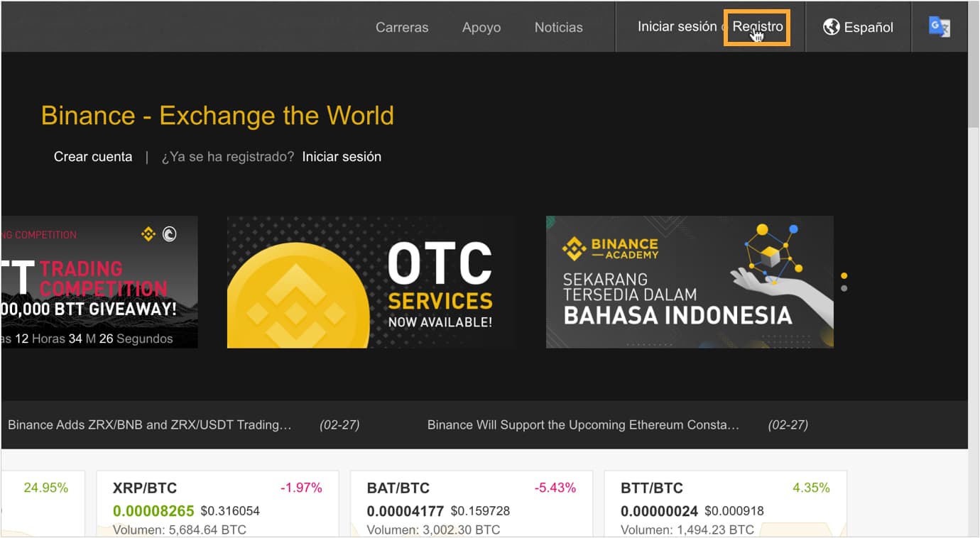Screen dimensions: 980x538
Task: Click the Binance - Exchange the World headline
Action: coord(217,116)
